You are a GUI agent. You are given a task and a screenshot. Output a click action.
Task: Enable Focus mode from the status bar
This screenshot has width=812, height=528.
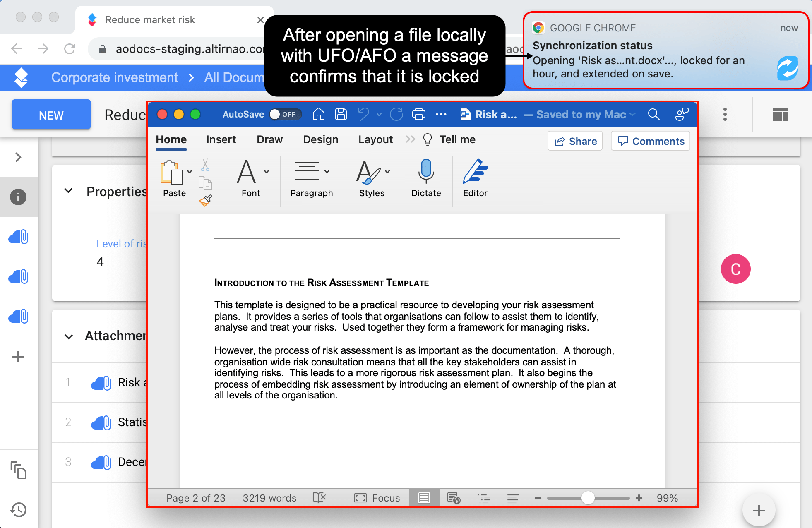coord(377,498)
